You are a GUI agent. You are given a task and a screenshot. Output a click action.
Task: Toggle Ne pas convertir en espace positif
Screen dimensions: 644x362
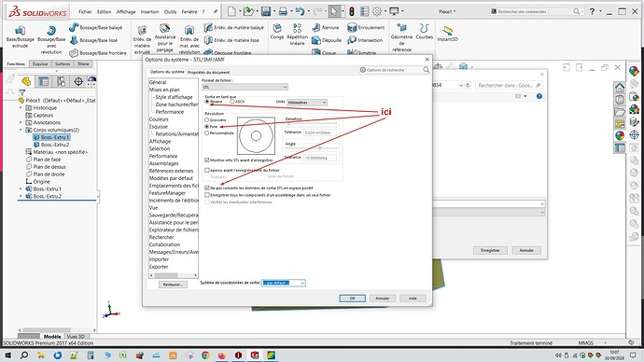[x=207, y=188]
